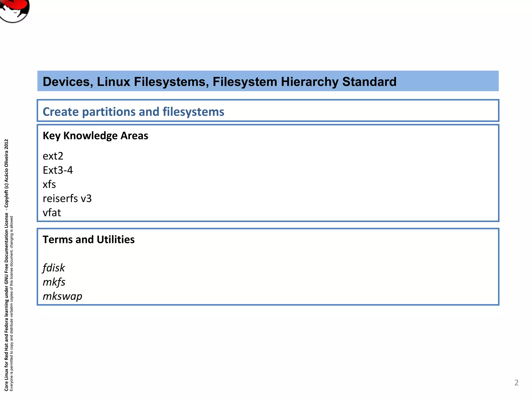Click the Key Knowledge Areas heading
This screenshot has height=399, width=532.
pyautogui.click(x=95, y=136)
